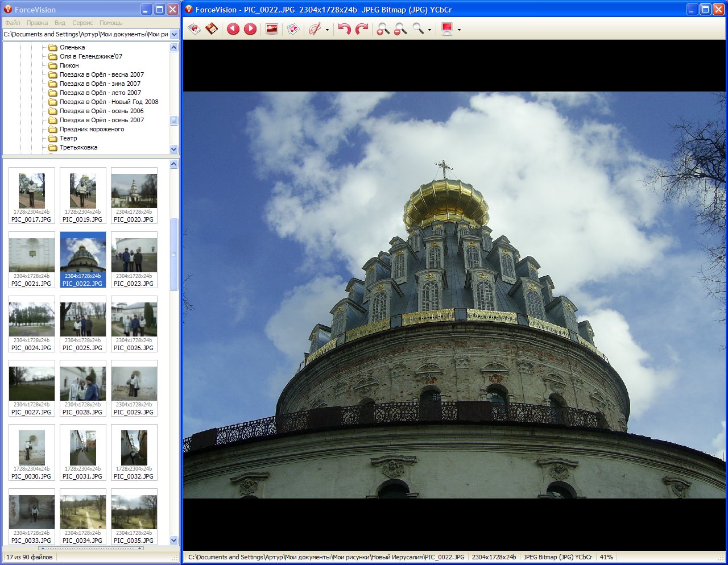
Task: Click thumbnail list scroll down arrow
Action: pos(174,541)
